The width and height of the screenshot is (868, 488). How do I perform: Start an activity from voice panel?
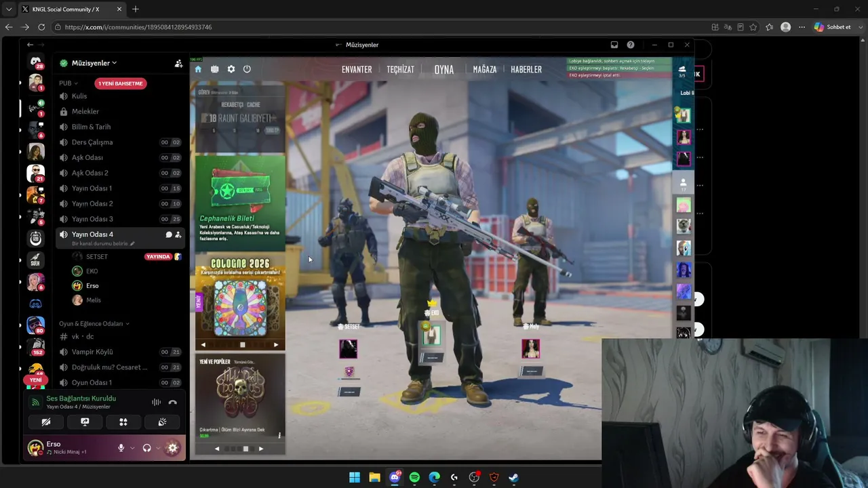click(x=123, y=422)
